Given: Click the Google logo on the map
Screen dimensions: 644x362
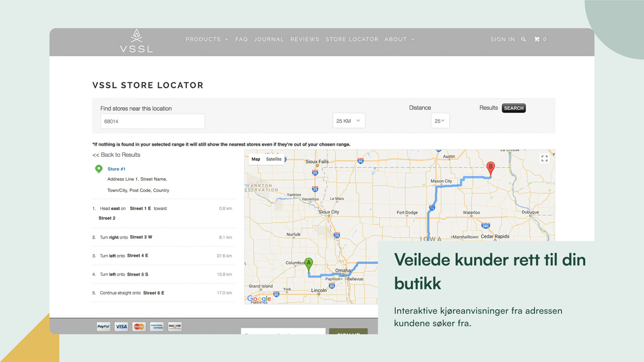Looking at the screenshot, I should point(259,299).
